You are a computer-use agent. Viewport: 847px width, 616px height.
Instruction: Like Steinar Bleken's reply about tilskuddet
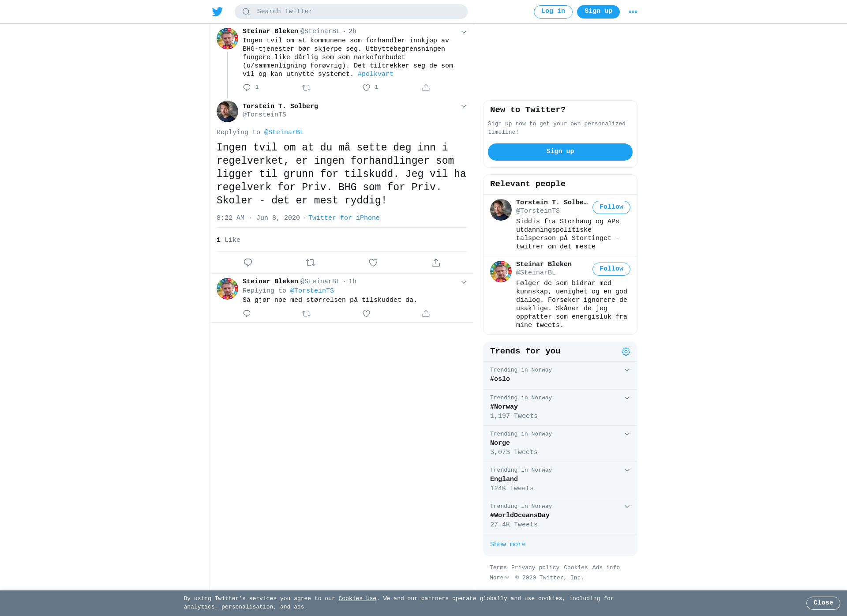click(366, 314)
